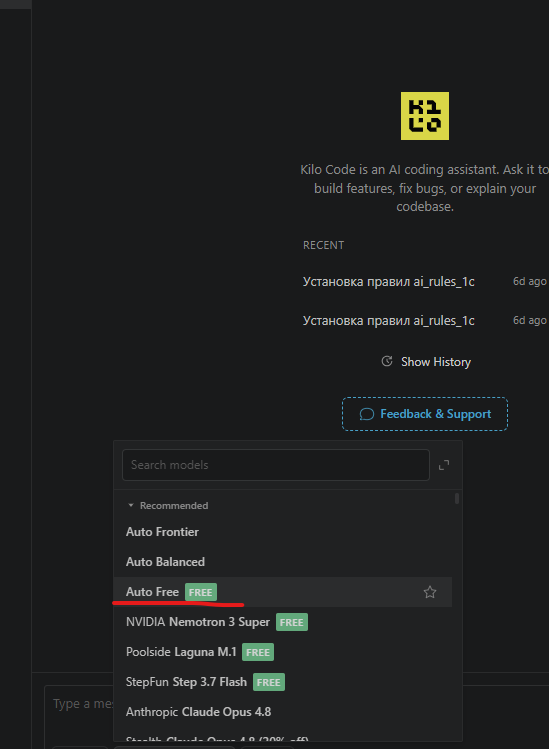The height and width of the screenshot is (749, 549).
Task: Choose the Auto Free model
Action: (x=282, y=592)
